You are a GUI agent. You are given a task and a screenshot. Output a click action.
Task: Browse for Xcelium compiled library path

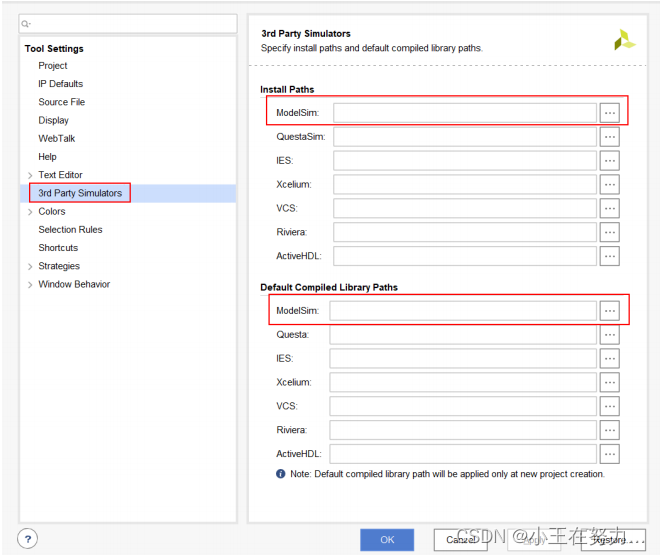(x=609, y=382)
